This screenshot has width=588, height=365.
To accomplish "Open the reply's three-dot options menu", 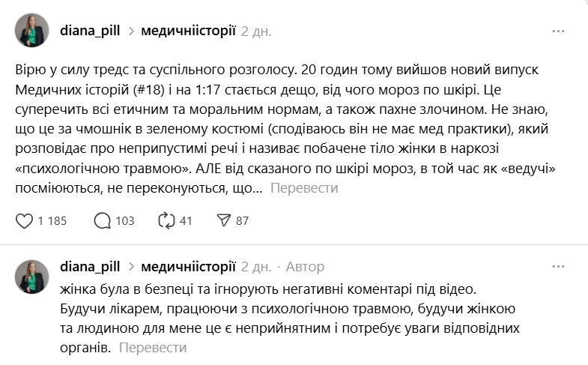I will (558, 267).
